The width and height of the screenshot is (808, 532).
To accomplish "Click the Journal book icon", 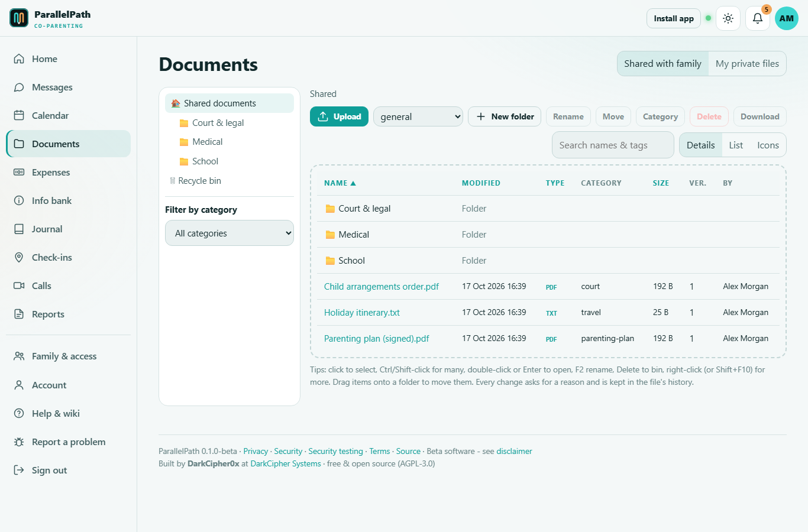I will 19,229.
